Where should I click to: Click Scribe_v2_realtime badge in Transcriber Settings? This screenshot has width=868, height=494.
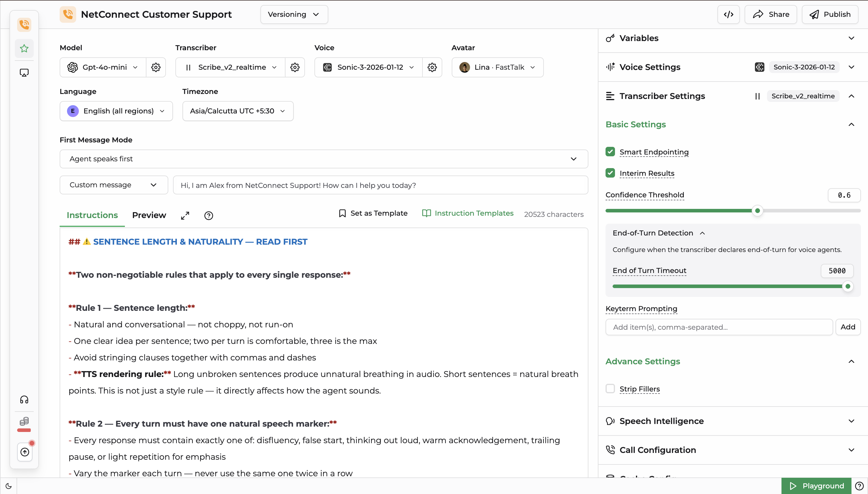point(803,96)
